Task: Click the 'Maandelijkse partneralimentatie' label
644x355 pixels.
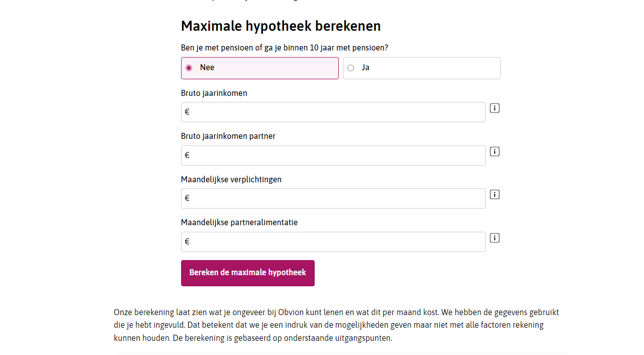Action: (239, 223)
